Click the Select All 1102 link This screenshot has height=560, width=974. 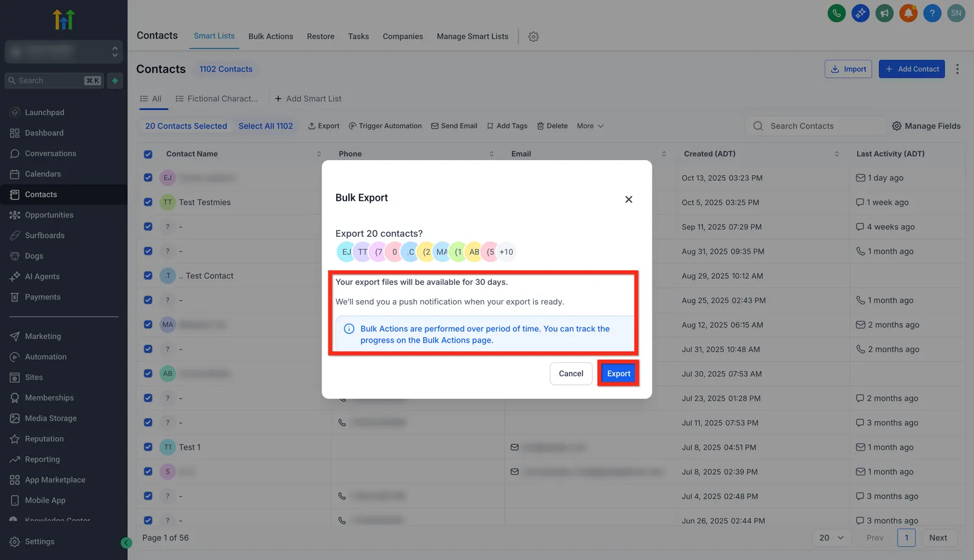(265, 126)
